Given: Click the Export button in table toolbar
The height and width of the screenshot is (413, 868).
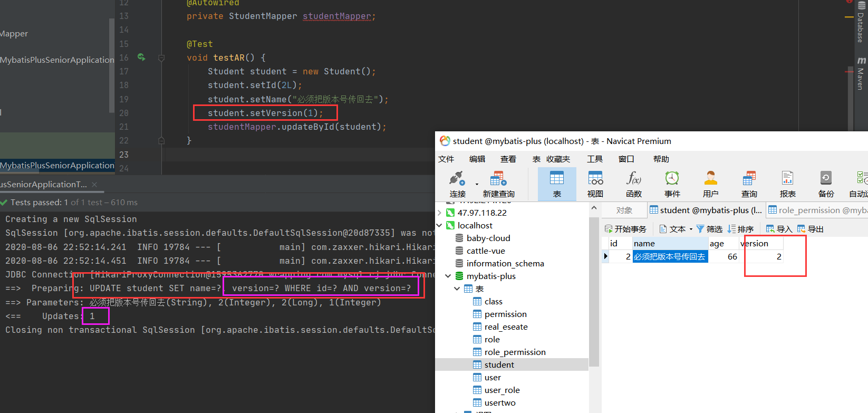Looking at the screenshot, I should point(811,229).
